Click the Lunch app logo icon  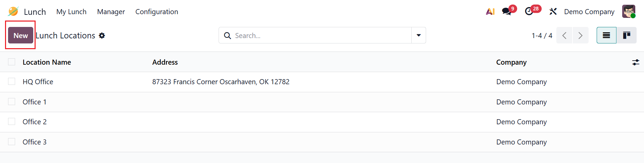tap(13, 11)
